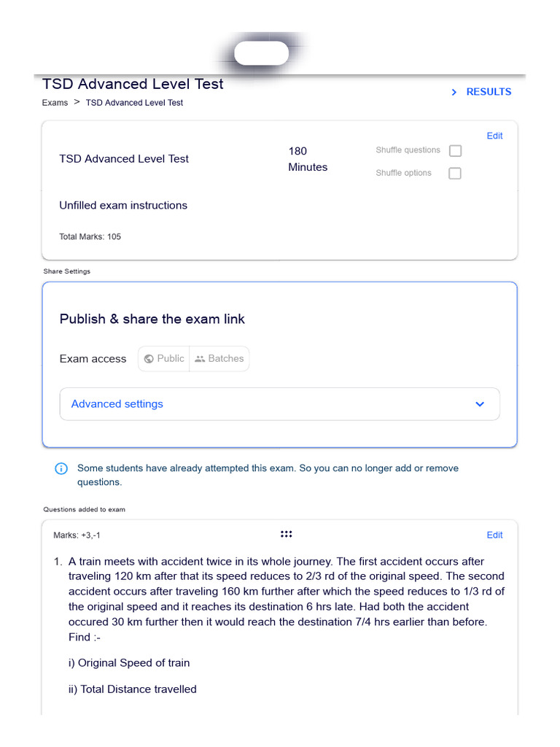The image size is (560, 747).
Task: Enable the Shuffle questions checkbox
Action: tap(455, 150)
